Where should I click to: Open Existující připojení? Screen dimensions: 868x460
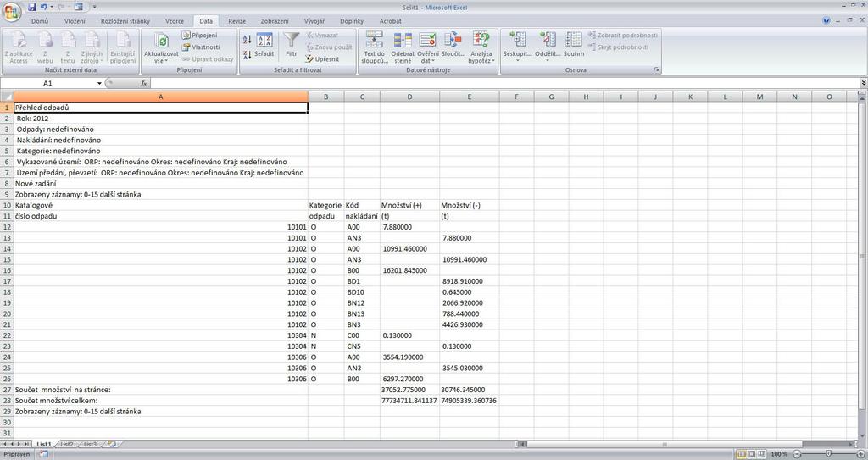click(122, 47)
